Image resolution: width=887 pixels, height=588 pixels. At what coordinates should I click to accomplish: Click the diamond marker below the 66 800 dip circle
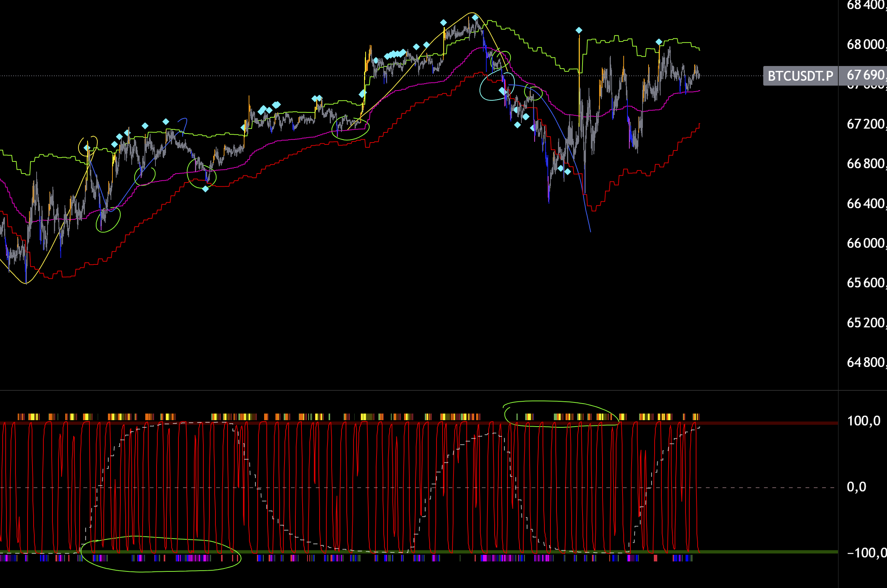[205, 189]
